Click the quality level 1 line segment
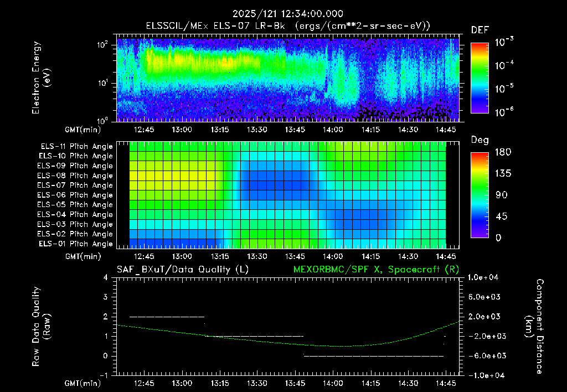567x392 pixels. pos(255,336)
